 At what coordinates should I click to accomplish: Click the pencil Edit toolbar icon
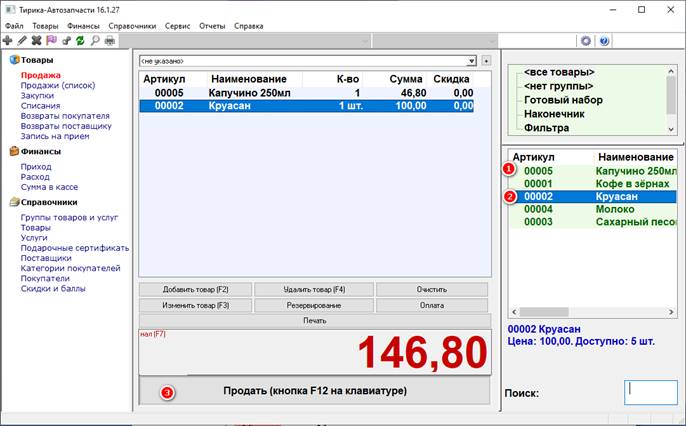point(22,41)
